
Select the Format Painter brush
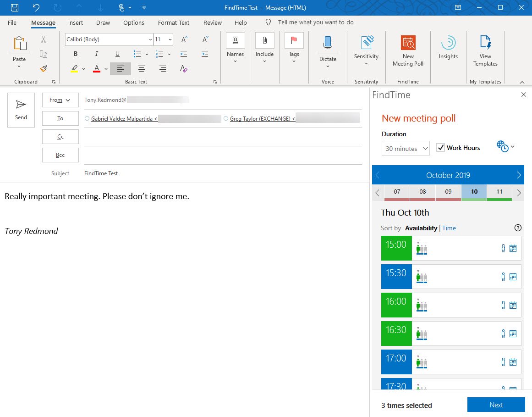point(44,68)
